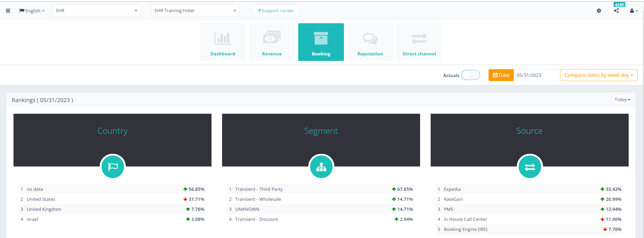Select the 'no data' country row
This screenshot has height=238, width=644.
(112, 189)
